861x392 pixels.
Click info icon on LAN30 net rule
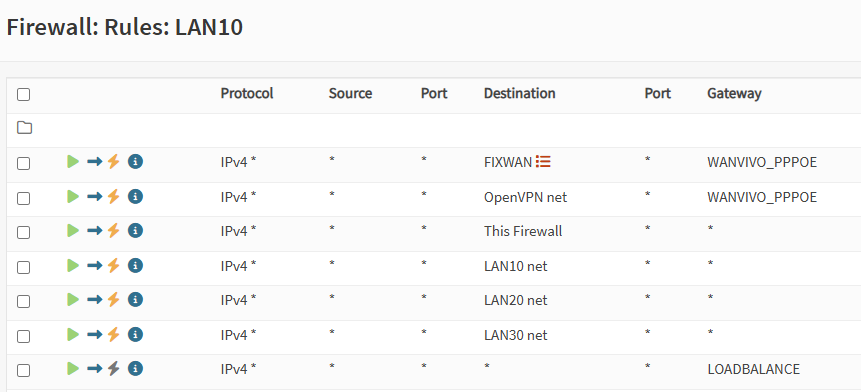(x=136, y=334)
